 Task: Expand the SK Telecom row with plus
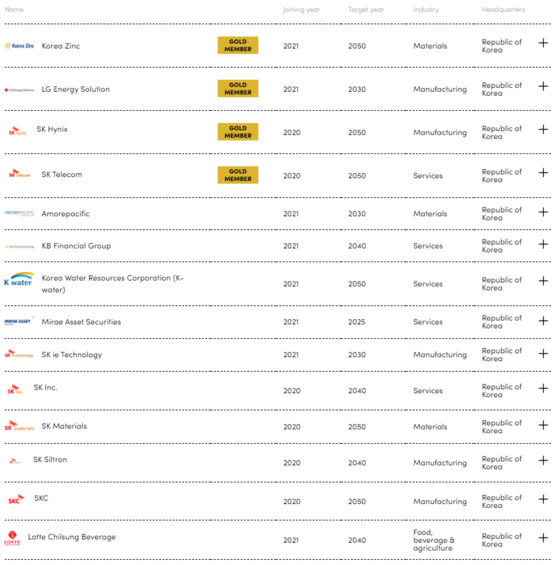pyautogui.click(x=543, y=173)
